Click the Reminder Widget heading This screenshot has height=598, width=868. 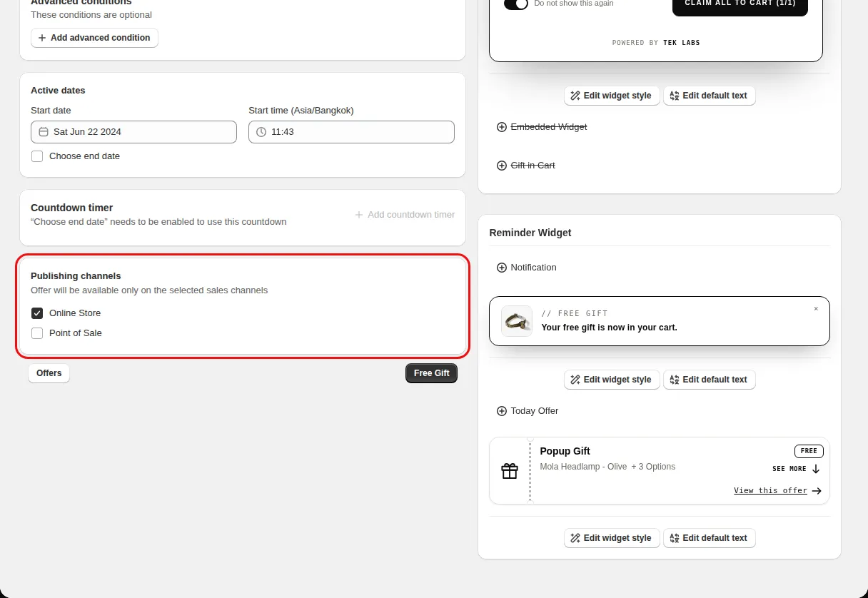pos(530,233)
